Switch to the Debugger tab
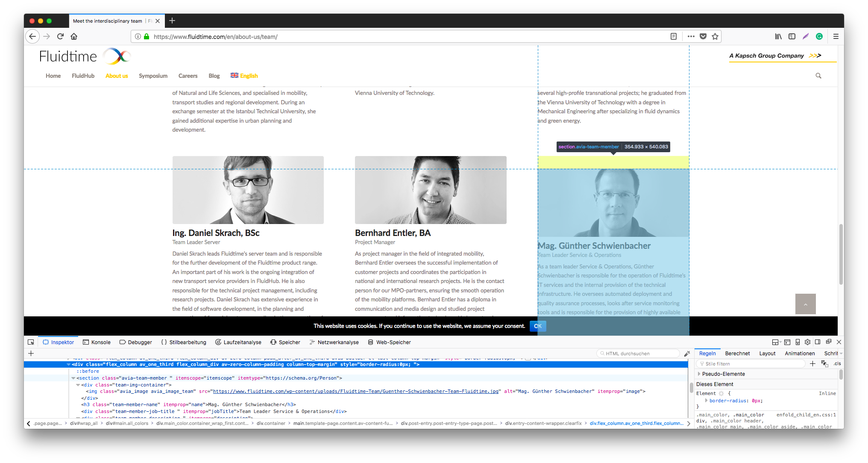Viewport: 868px width, 463px height. 136,342
